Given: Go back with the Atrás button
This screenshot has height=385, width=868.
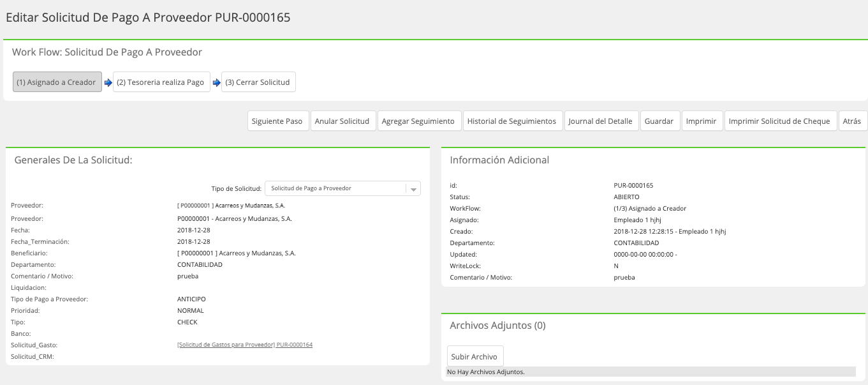Looking at the screenshot, I should coord(852,121).
